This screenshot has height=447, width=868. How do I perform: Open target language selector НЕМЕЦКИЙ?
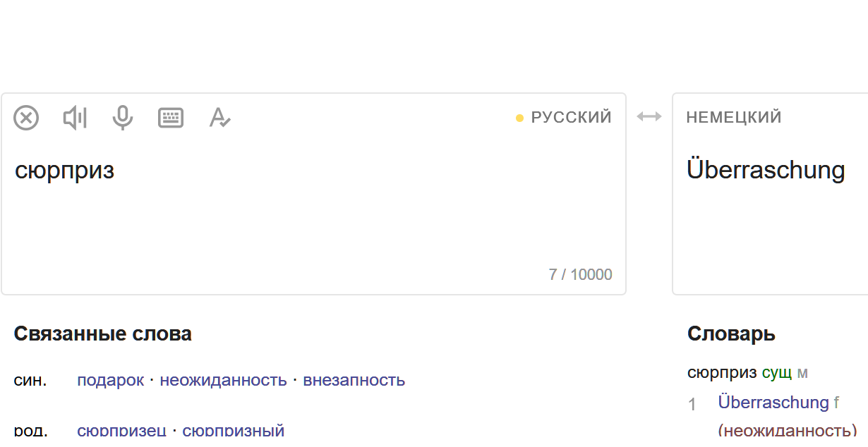coord(734,118)
